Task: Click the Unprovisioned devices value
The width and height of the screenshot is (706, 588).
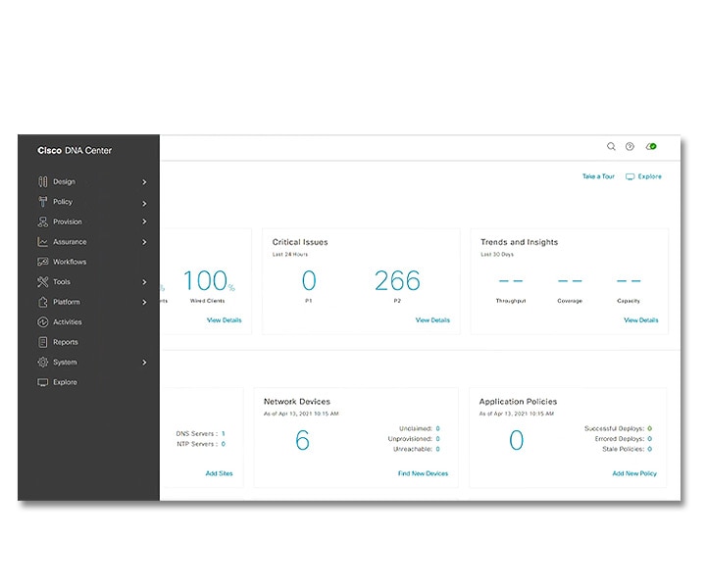Action: [437, 439]
